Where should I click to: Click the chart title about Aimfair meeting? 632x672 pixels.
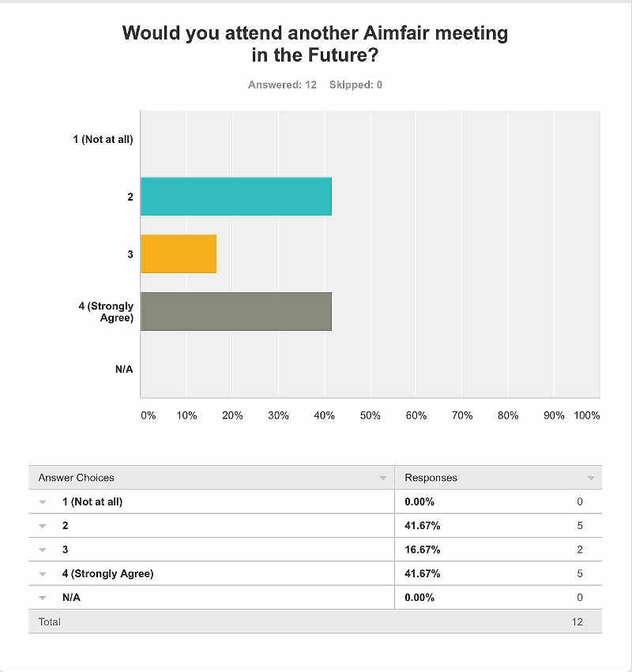pyautogui.click(x=315, y=45)
